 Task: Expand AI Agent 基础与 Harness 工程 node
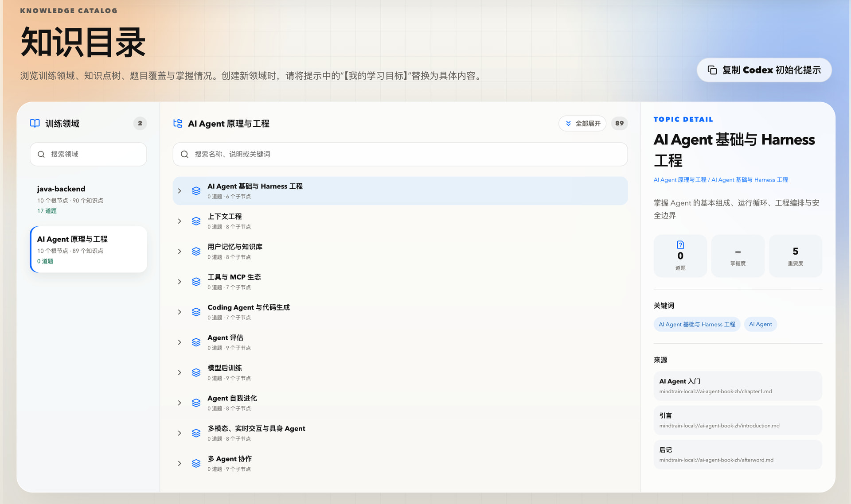180,191
